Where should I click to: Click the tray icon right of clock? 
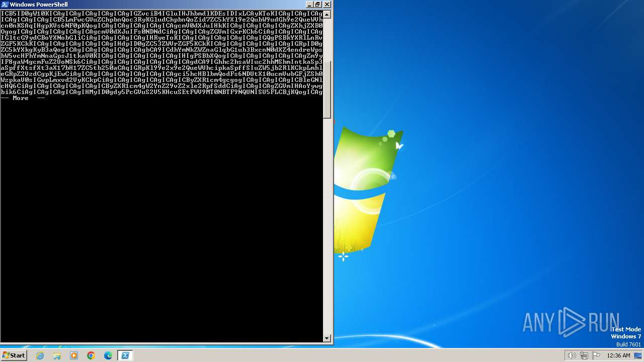(638, 355)
